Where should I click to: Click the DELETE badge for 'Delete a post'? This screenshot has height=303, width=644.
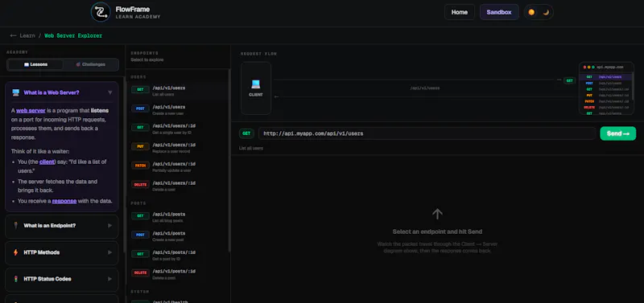point(140,272)
